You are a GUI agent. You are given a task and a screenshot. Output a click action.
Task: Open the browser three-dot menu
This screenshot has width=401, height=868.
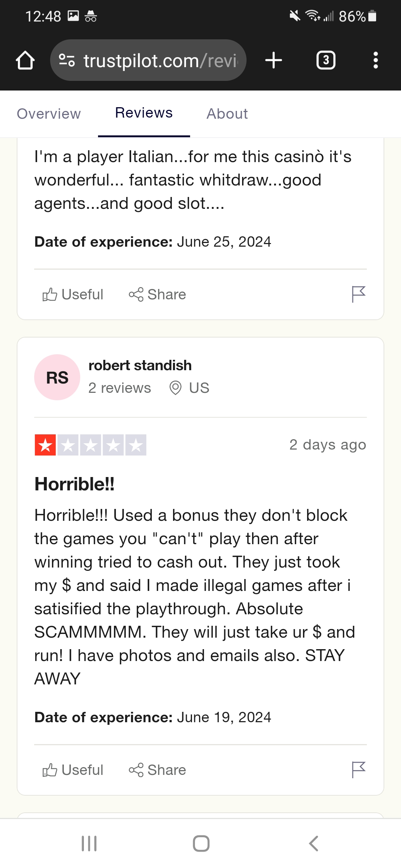click(x=376, y=60)
